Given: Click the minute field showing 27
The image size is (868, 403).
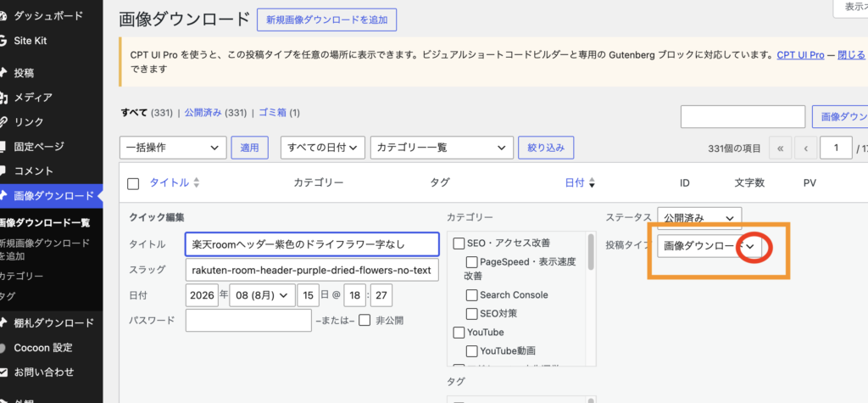Looking at the screenshot, I should coord(381,295).
